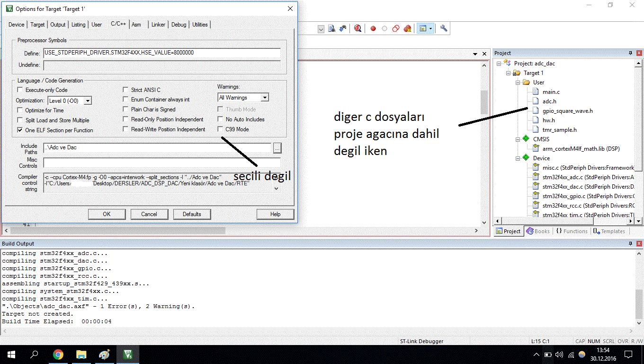Click the Target 1 folder icon in tree
This screenshot has width=644, height=364.
click(517, 73)
